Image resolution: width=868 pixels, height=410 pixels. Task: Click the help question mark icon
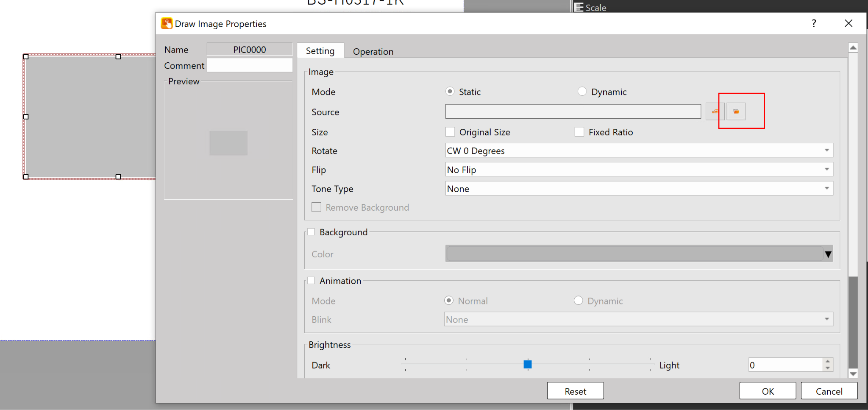(x=814, y=23)
